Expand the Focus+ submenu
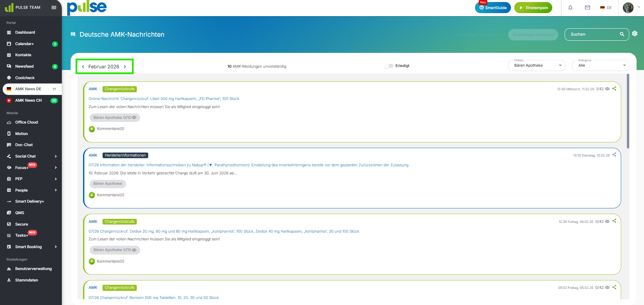The width and height of the screenshot is (644, 305). [x=56, y=168]
